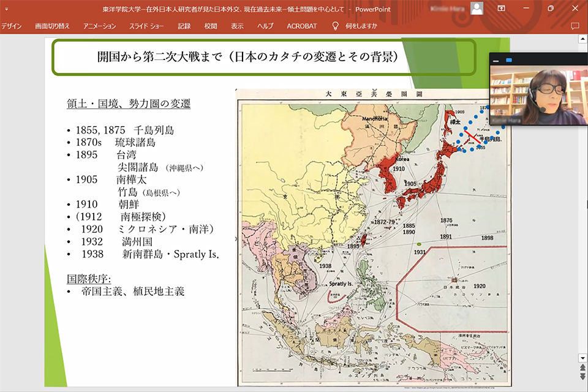Viewport: 588px width, 392px height.
Task: Open the ACROBAT ribbon tab
Action: (x=301, y=26)
